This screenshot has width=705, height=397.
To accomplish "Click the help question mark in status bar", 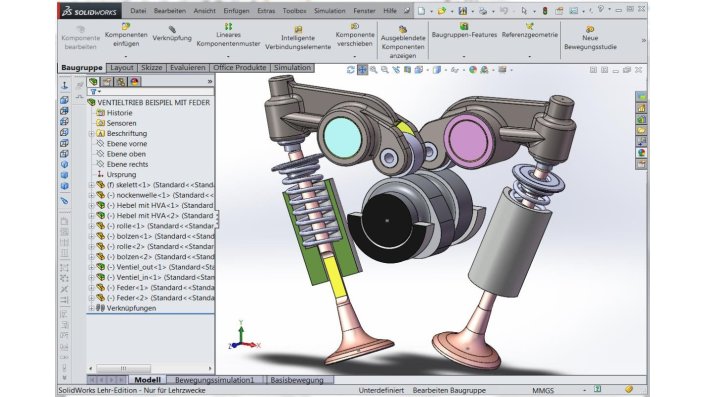I will coord(598,389).
